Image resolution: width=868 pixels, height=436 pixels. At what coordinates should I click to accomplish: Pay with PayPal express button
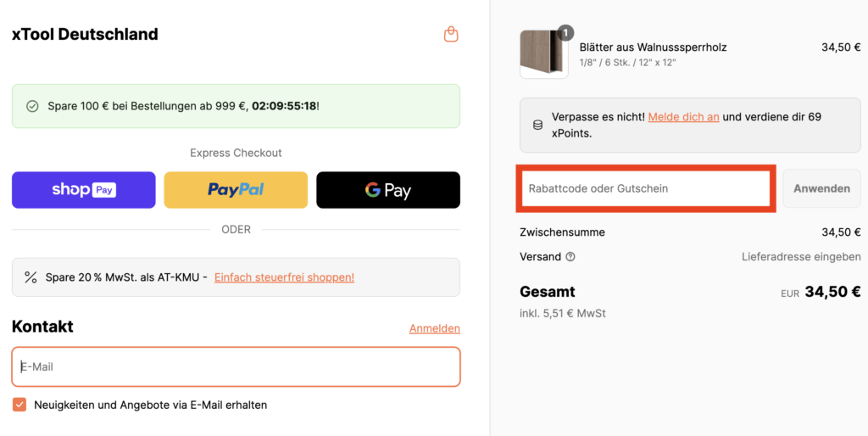coord(236,190)
